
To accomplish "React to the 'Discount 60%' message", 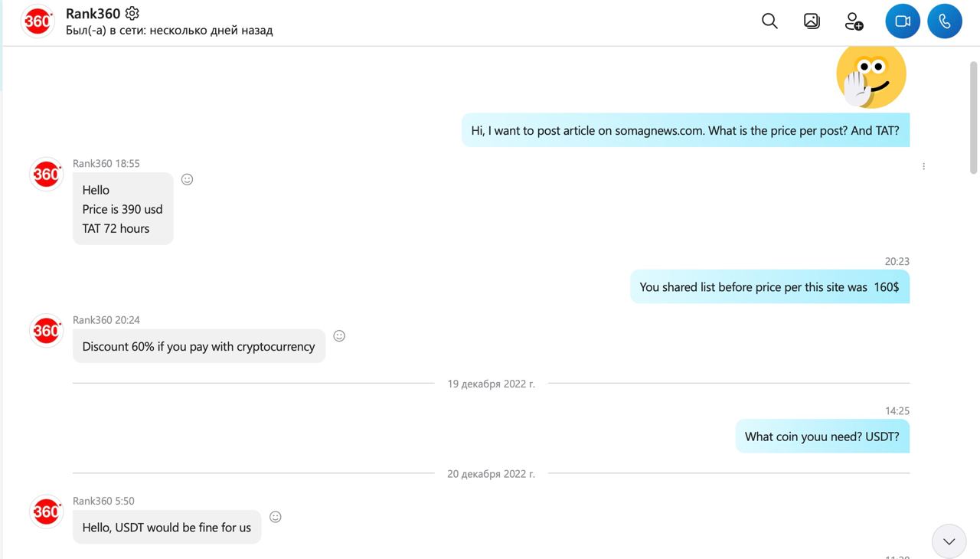I will 339,335.
